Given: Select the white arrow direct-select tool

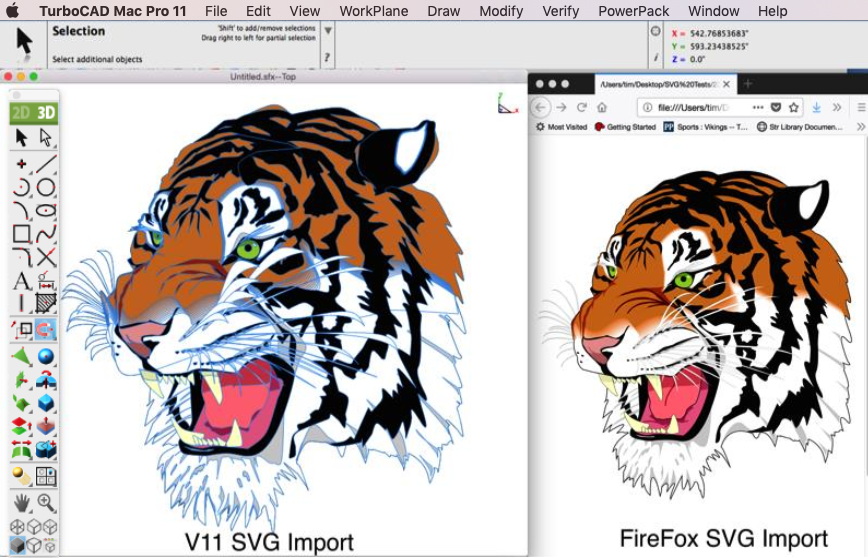Looking at the screenshot, I should pos(45,137).
